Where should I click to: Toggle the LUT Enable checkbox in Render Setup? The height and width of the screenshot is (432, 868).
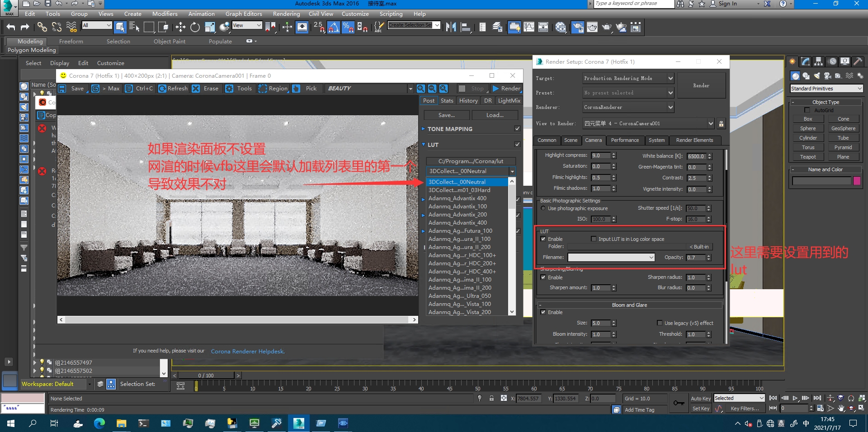[x=543, y=239]
